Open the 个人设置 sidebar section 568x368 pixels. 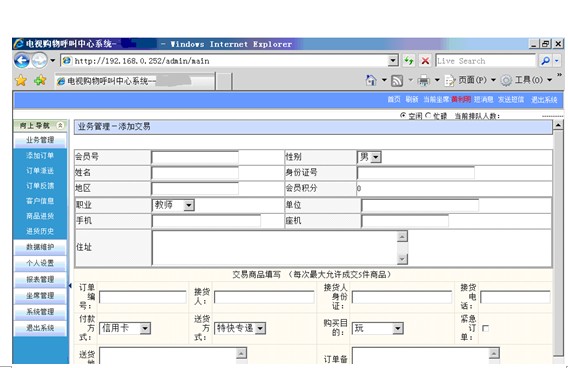(40, 263)
